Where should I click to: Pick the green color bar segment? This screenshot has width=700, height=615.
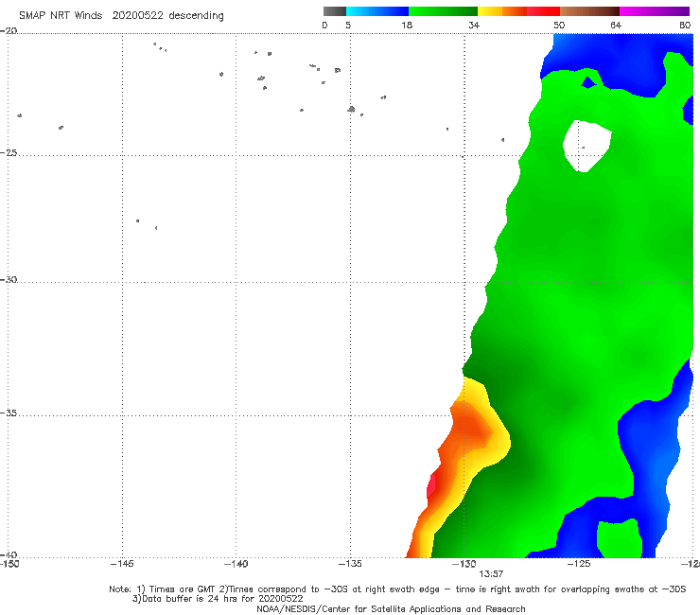[443, 11]
